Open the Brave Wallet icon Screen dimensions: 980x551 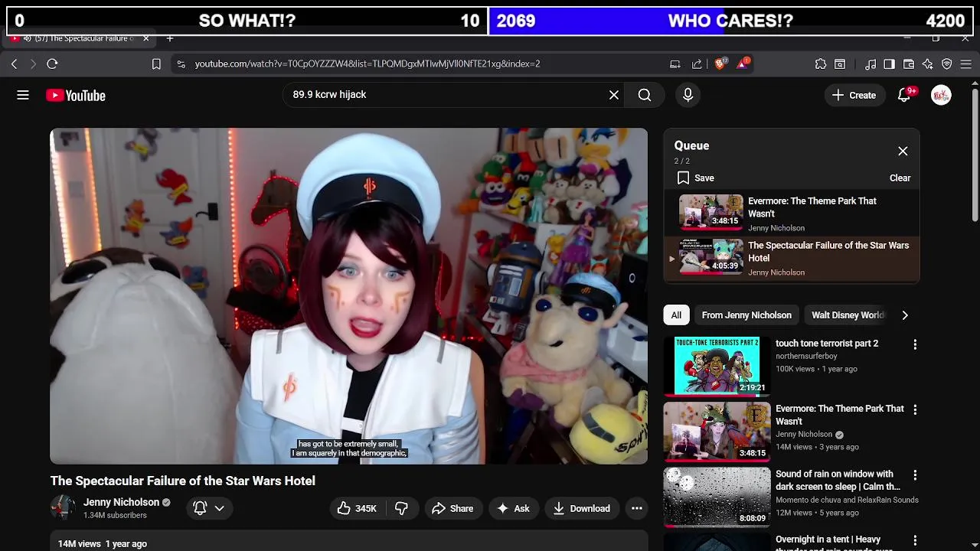click(909, 64)
